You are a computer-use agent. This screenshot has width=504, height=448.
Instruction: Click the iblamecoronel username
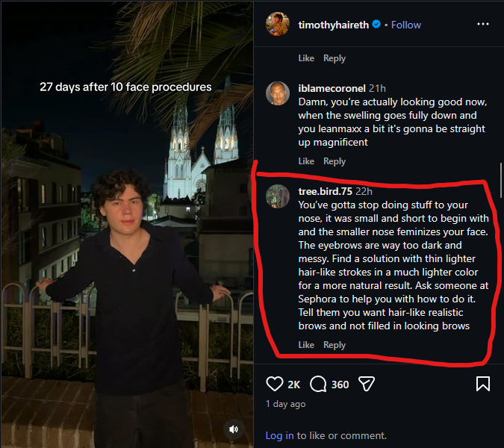(332, 88)
